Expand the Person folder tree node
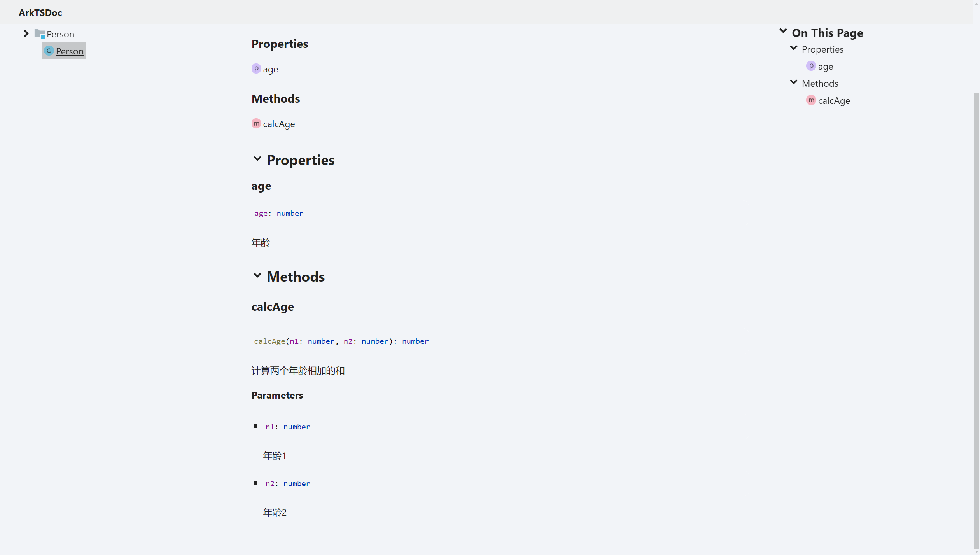The image size is (980, 555). 26,34
